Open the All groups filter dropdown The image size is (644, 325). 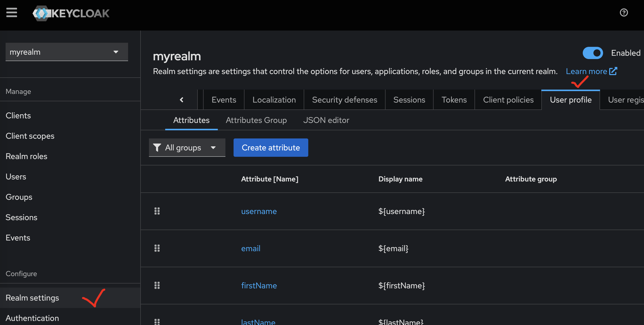(187, 148)
